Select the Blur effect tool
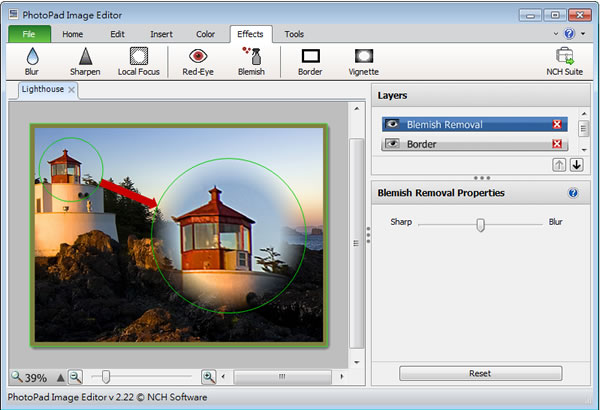 tap(31, 60)
